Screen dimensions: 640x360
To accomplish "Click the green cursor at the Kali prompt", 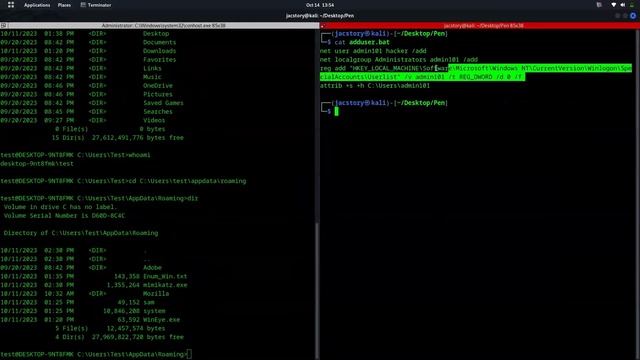I will (x=336, y=111).
